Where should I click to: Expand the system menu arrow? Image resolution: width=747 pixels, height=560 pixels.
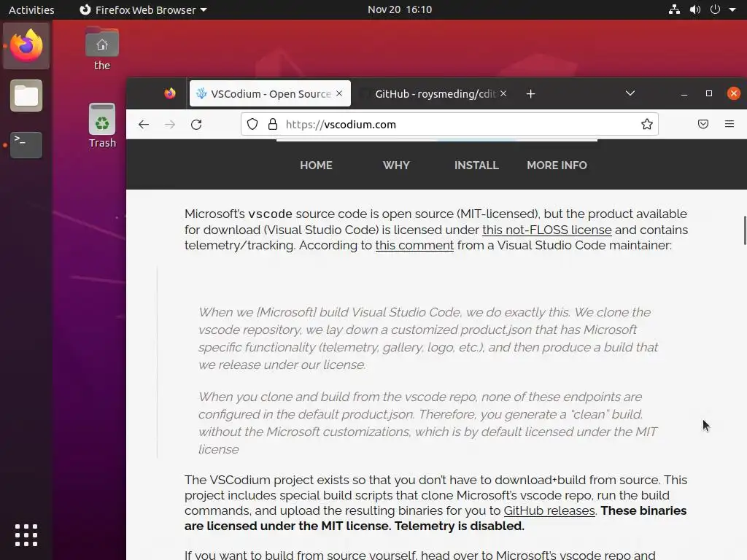pyautogui.click(x=732, y=9)
